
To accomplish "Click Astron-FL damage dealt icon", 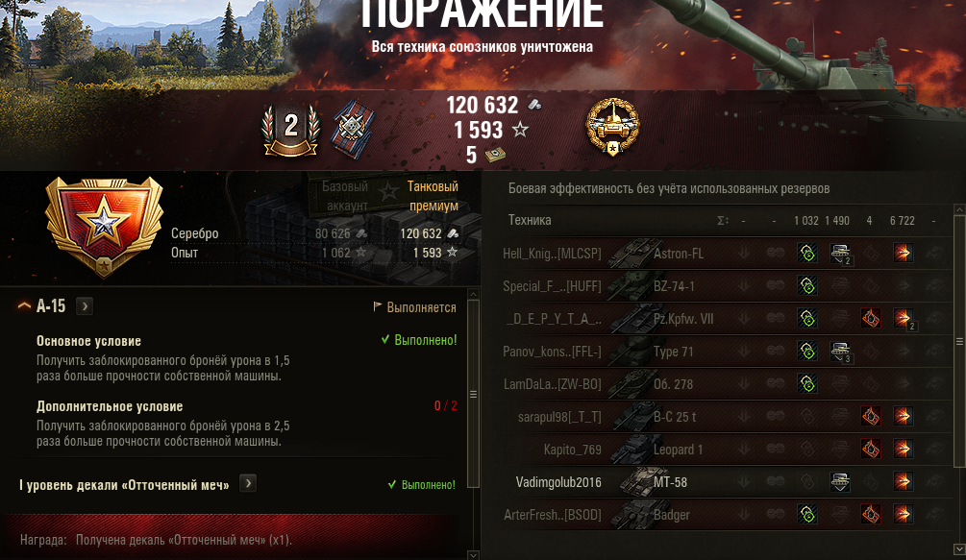I will 904,253.
